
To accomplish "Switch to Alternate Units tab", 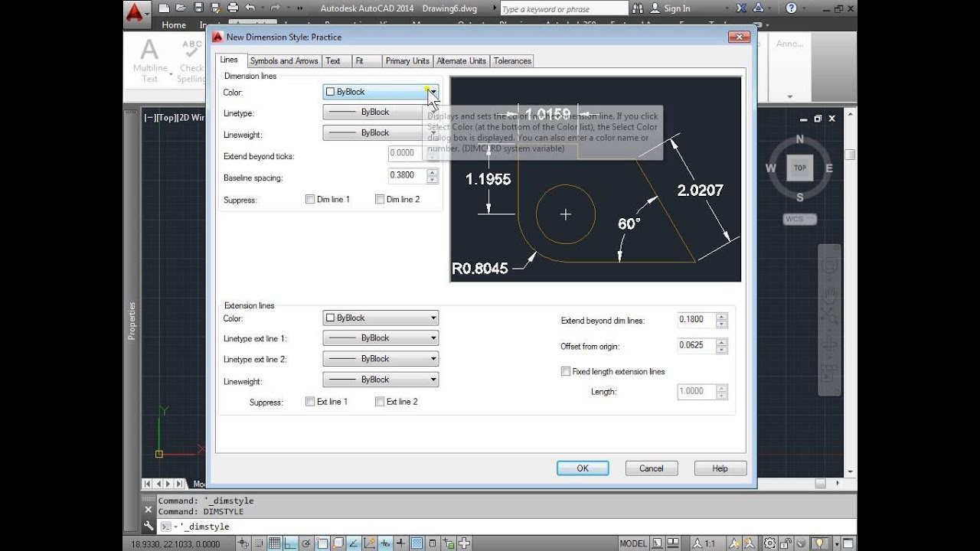I will tap(462, 61).
